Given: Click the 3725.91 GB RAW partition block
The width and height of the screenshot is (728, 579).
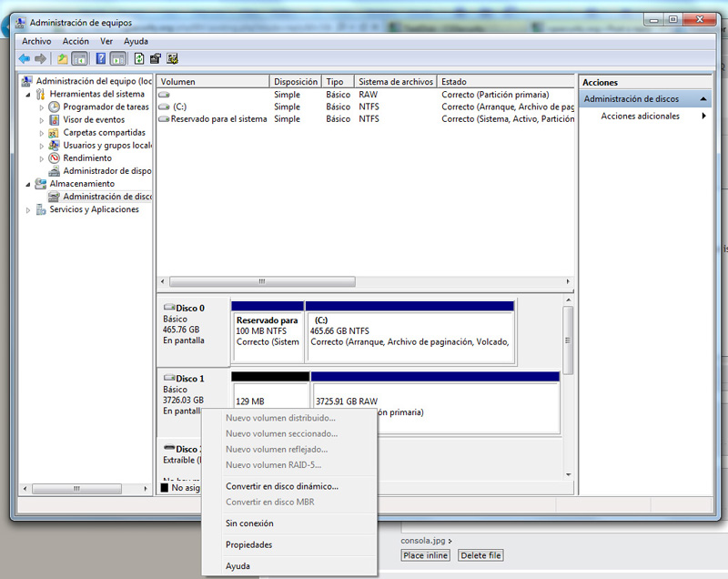Looking at the screenshot, I should 435,401.
